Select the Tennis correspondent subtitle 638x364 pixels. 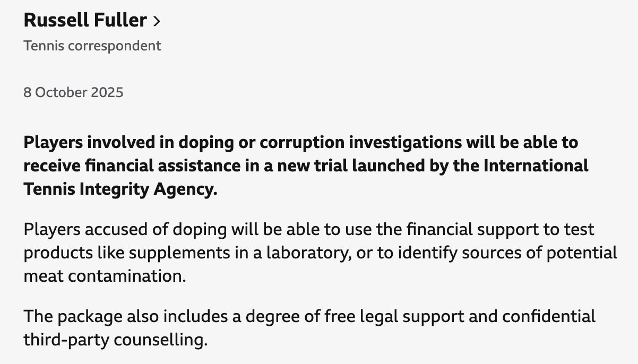(92, 46)
